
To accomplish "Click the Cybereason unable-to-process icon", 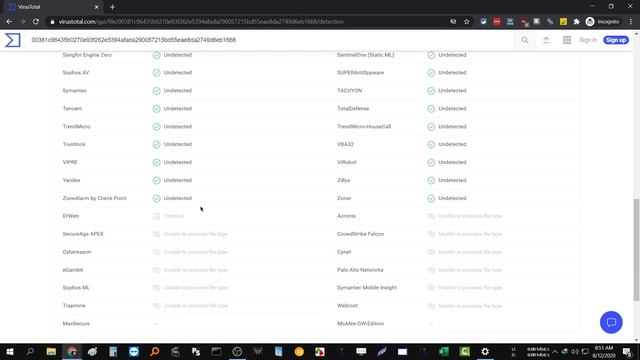I will pos(156,252).
